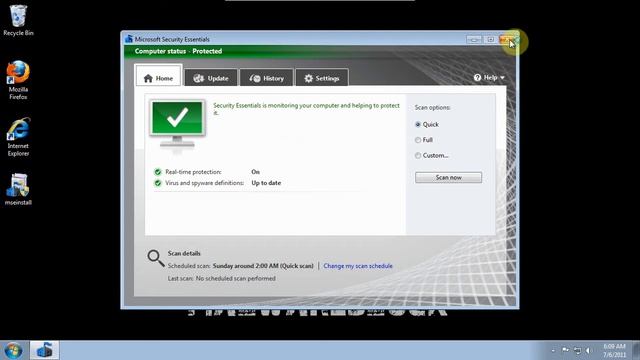Click the 'No scheduled scan performed' text
Screen dimensions: 640x360
(x=236, y=278)
